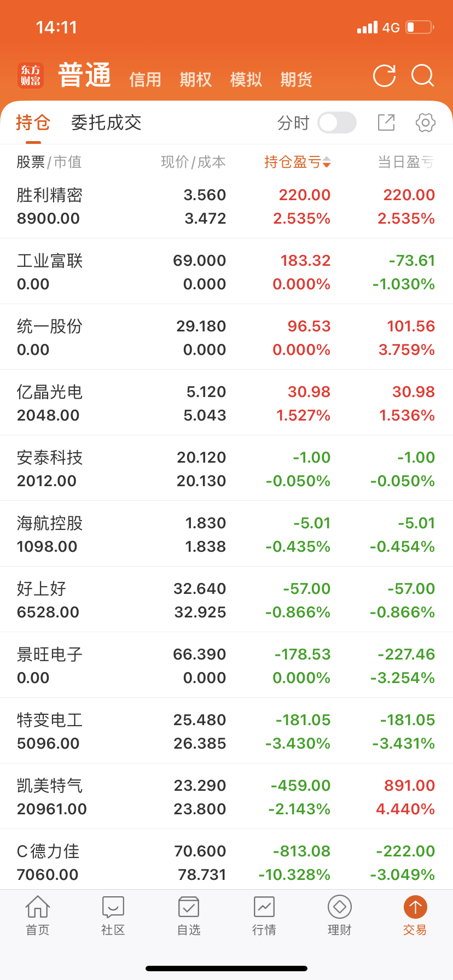Image resolution: width=453 pixels, height=980 pixels.
Task: Tap the 东方财富 logo icon
Action: pyautogui.click(x=31, y=75)
